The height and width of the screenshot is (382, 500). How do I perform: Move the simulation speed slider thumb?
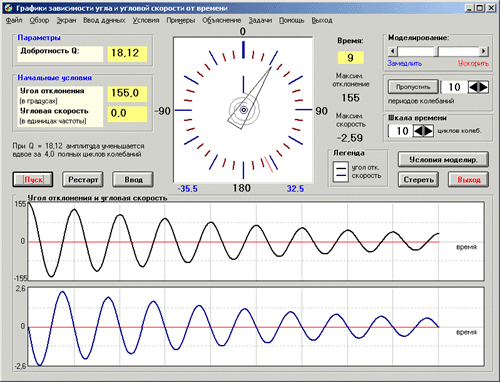(437, 51)
